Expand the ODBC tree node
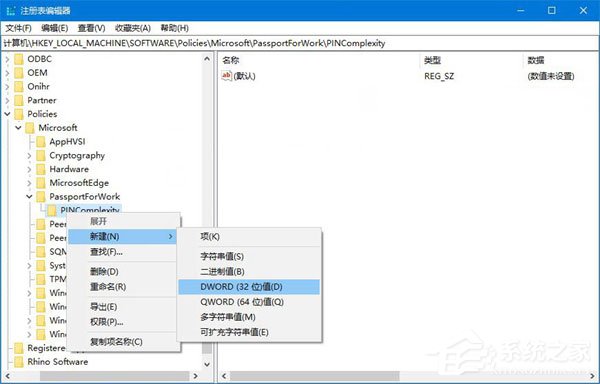Image resolution: width=600 pixels, height=384 pixels. [7, 59]
